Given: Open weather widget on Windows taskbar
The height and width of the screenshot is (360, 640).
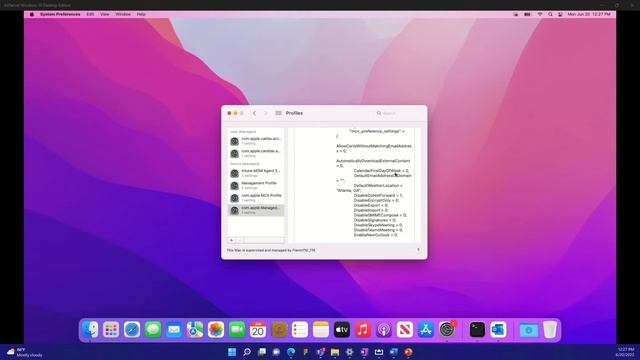Looking at the screenshot, I should point(24,352).
